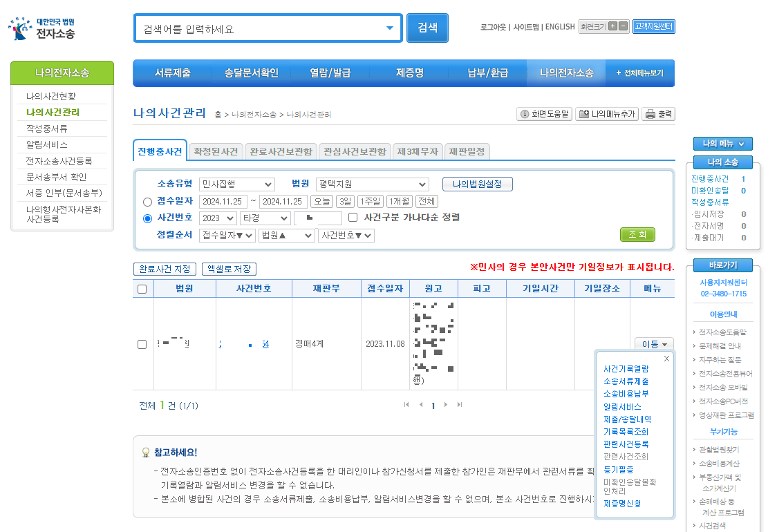Viewport: 768px width, 532px height.
Task: Jump to last page with pagination arrow
Action: [x=460, y=406]
